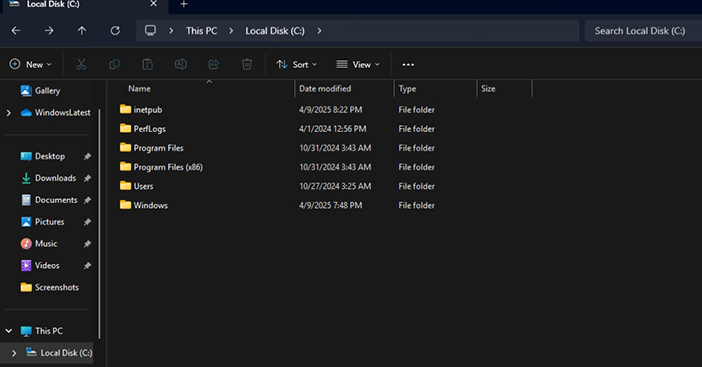The width and height of the screenshot is (702, 367).
Task: Click the pin icon next to Videos
Action: 87,266
